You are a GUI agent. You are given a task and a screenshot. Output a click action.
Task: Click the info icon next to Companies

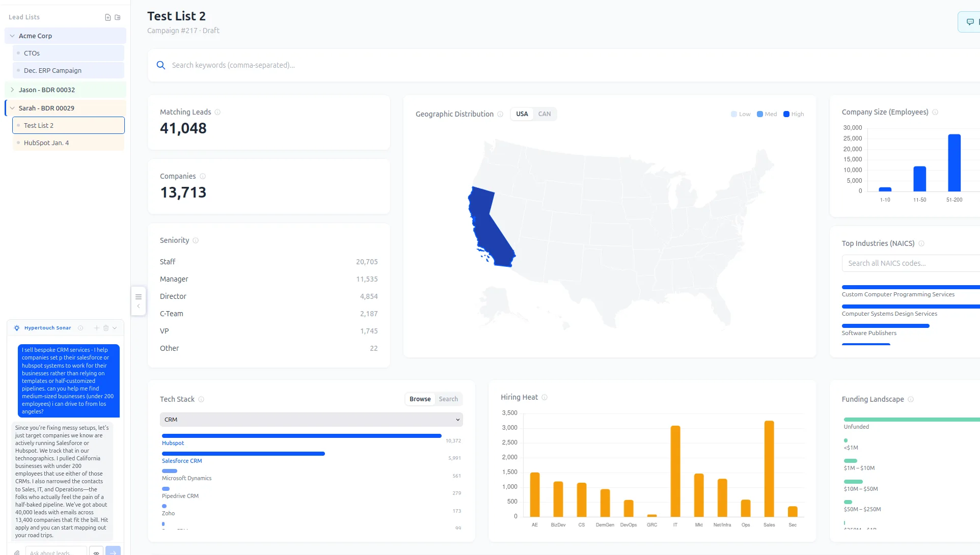[x=203, y=176]
